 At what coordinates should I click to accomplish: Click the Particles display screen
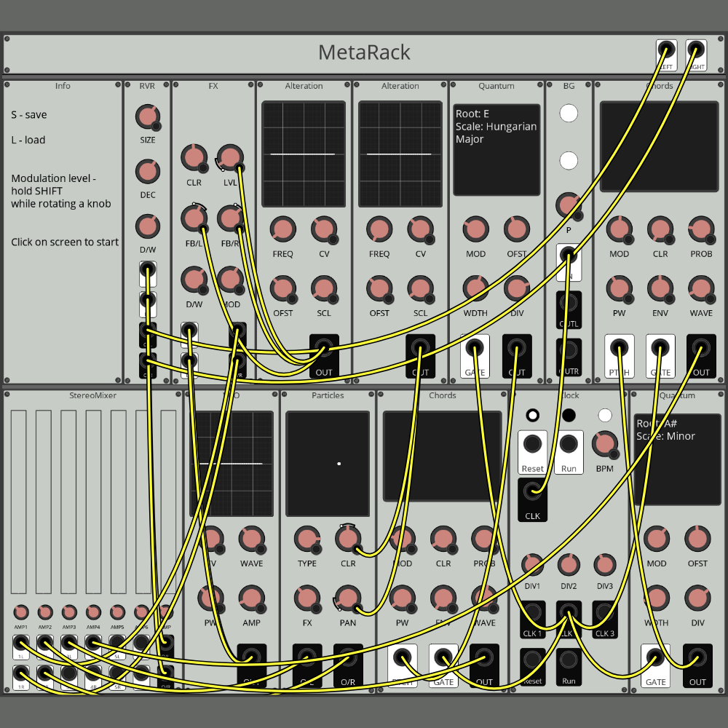click(327, 464)
